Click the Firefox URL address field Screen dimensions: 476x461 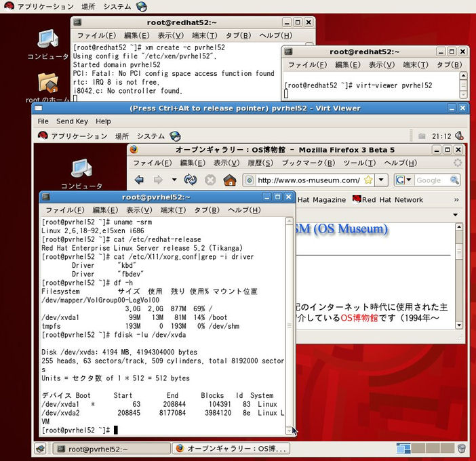[x=309, y=180]
